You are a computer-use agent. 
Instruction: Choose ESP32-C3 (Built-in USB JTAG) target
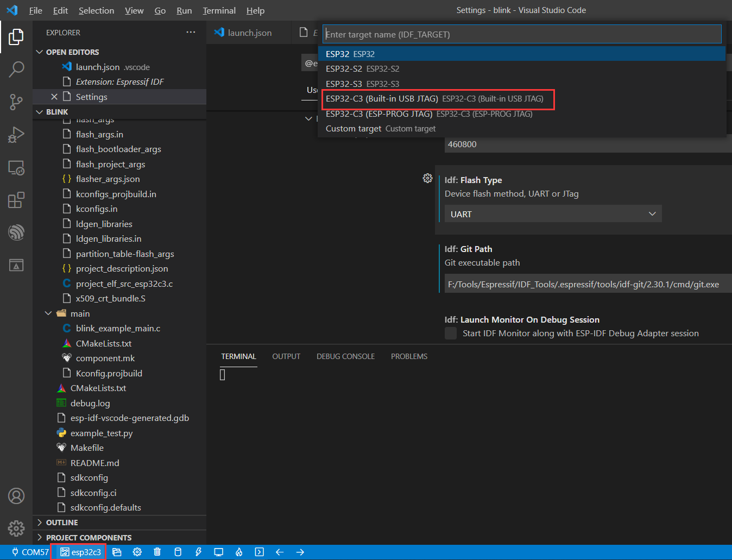tap(522, 99)
